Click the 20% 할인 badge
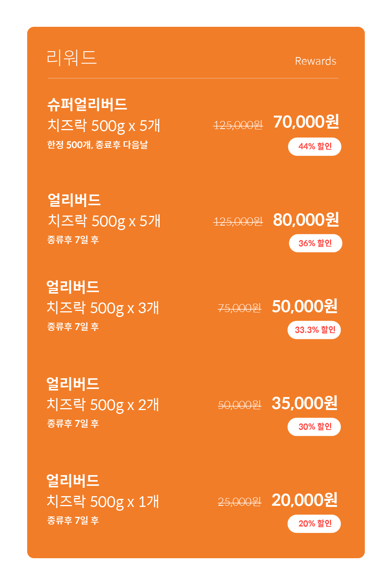The height and width of the screenshot is (585, 392). coord(314,524)
